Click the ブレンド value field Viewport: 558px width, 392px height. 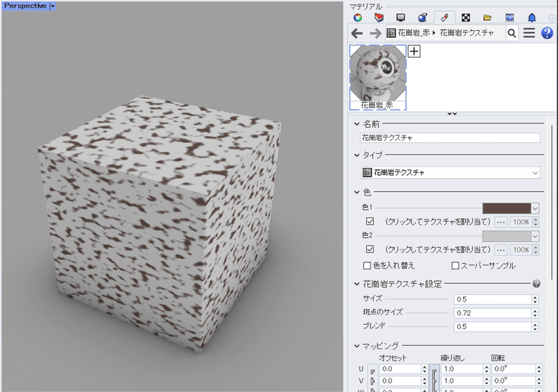[x=492, y=326]
